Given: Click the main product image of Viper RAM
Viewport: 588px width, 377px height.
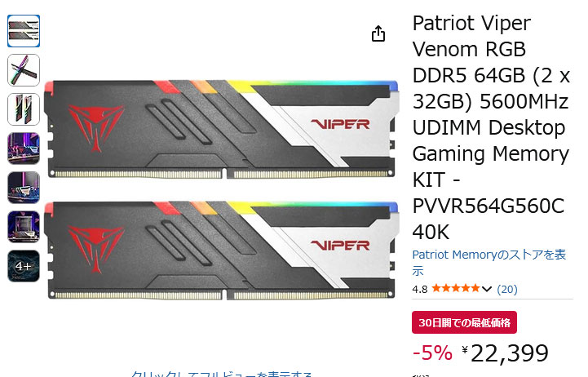Looking at the screenshot, I should [221, 188].
